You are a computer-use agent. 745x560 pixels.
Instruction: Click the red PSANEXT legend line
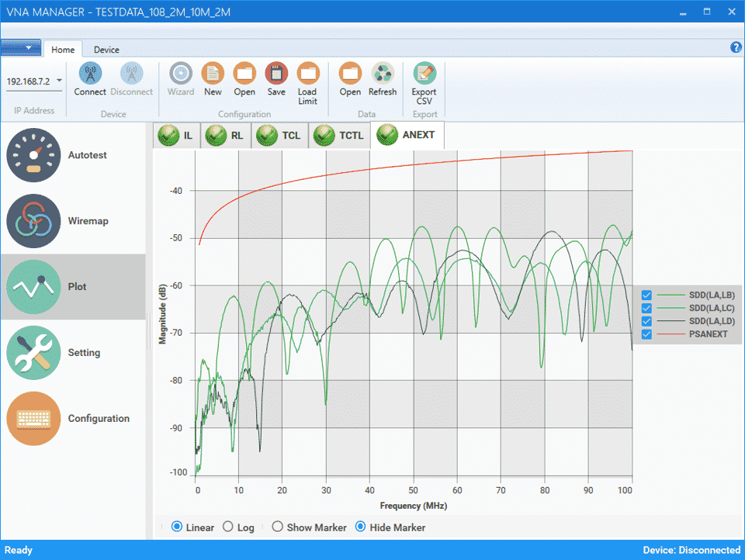pos(670,334)
